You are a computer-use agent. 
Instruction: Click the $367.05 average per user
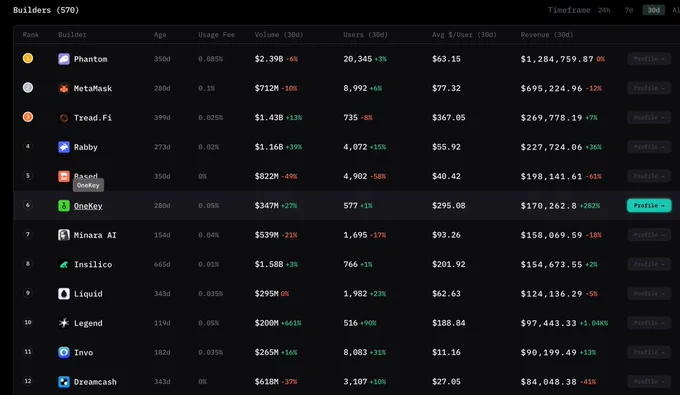(x=448, y=118)
